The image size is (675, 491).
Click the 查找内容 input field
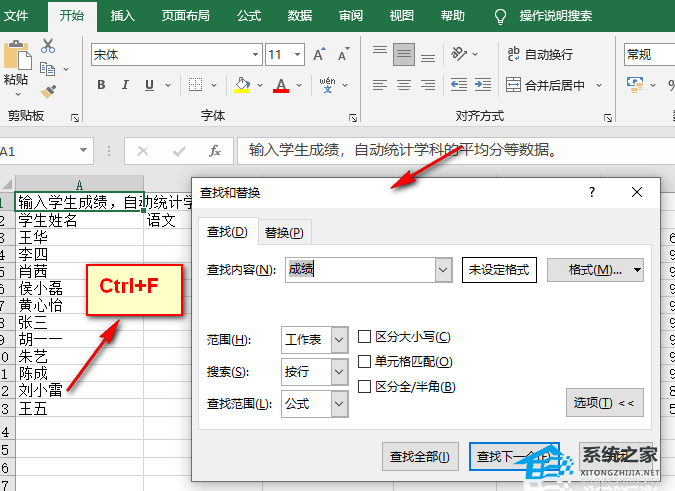pyautogui.click(x=360, y=270)
